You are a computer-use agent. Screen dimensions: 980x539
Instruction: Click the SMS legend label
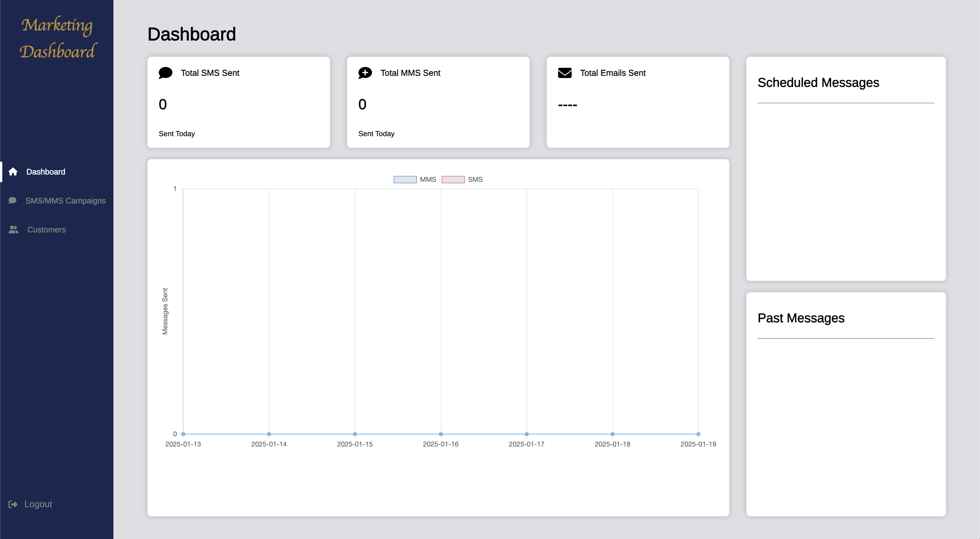coord(475,179)
